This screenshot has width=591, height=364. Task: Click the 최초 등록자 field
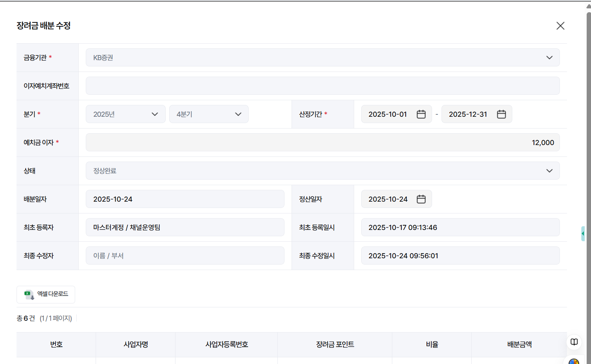click(x=185, y=227)
